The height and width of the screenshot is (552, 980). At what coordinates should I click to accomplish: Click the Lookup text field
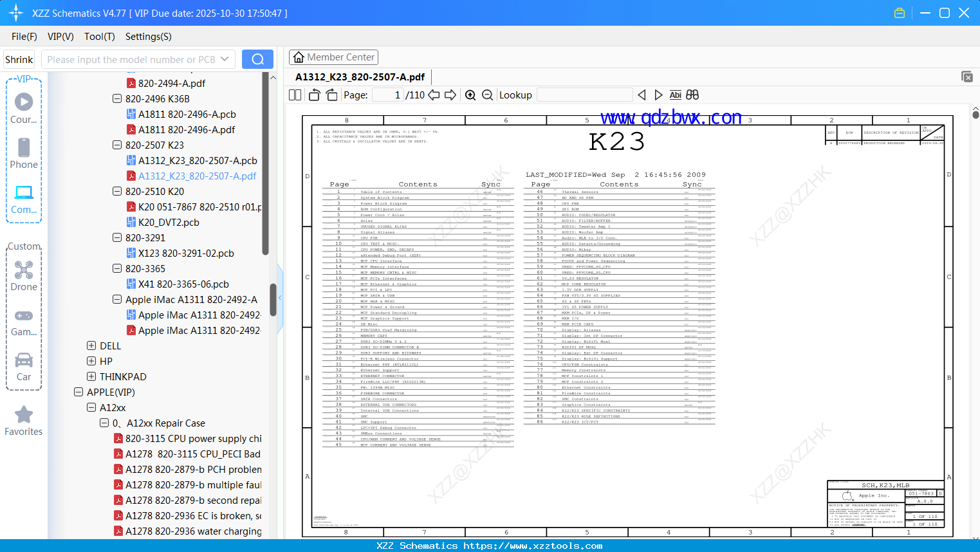(x=584, y=95)
